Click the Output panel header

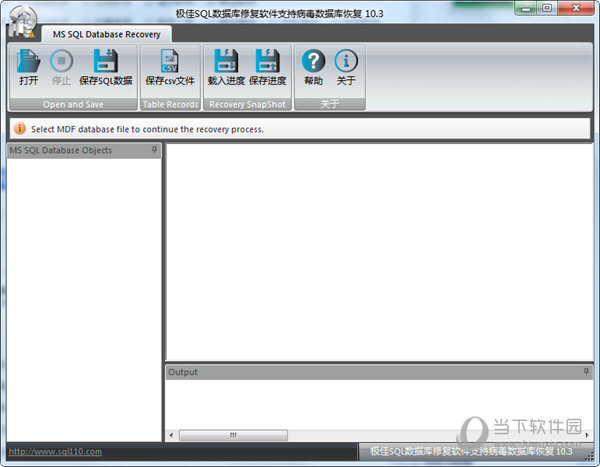(379, 372)
